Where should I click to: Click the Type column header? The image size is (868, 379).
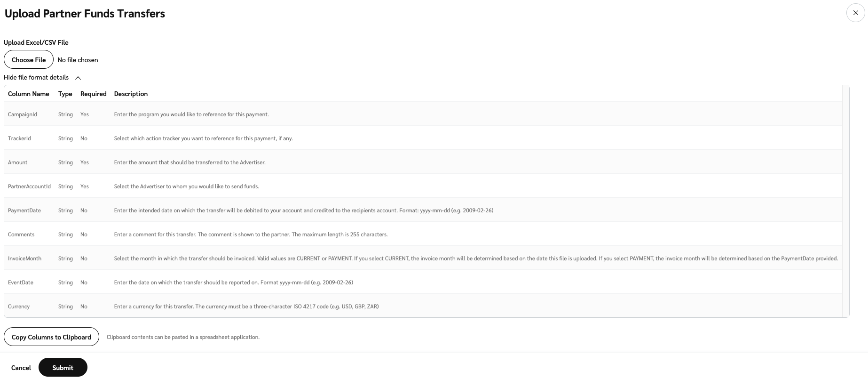click(x=65, y=94)
